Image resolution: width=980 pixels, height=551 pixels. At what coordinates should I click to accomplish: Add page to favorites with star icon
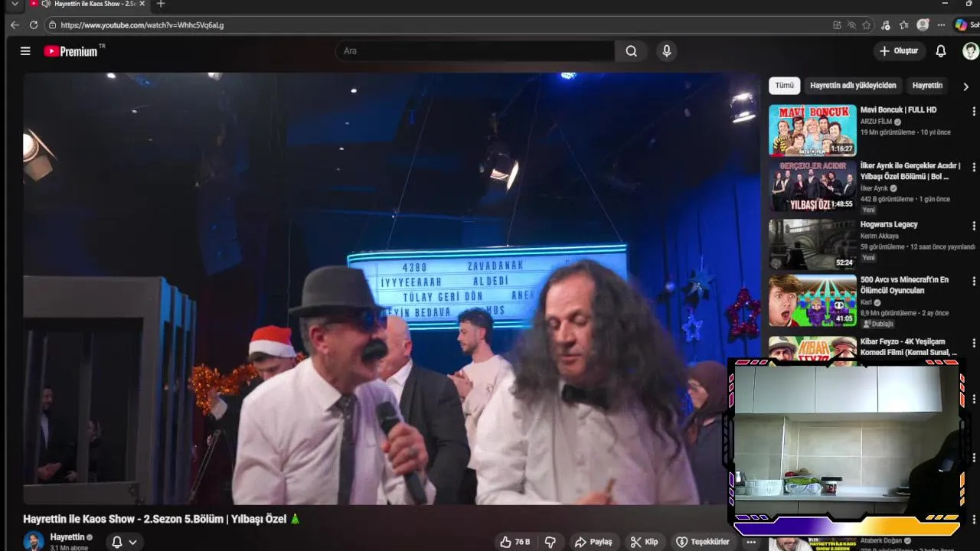coord(867,24)
